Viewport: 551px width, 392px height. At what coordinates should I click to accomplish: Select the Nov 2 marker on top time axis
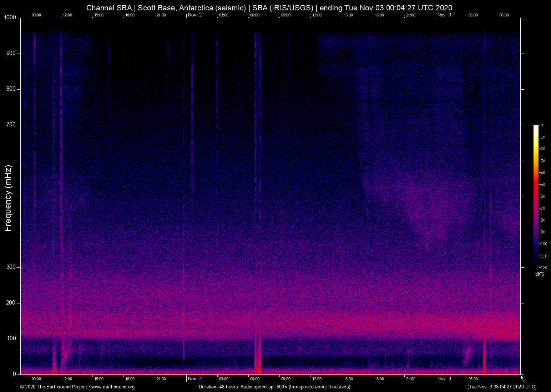click(194, 15)
